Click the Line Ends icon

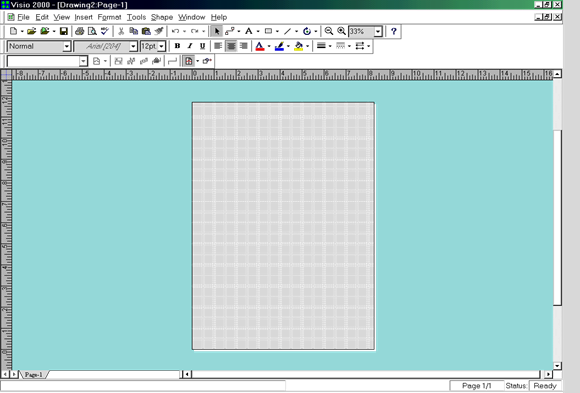click(x=360, y=46)
